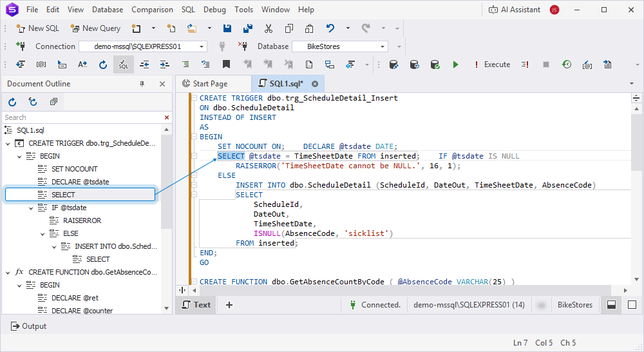Viewport: 644px width, 352px height.
Task: Open the Database menu
Action: tap(107, 10)
